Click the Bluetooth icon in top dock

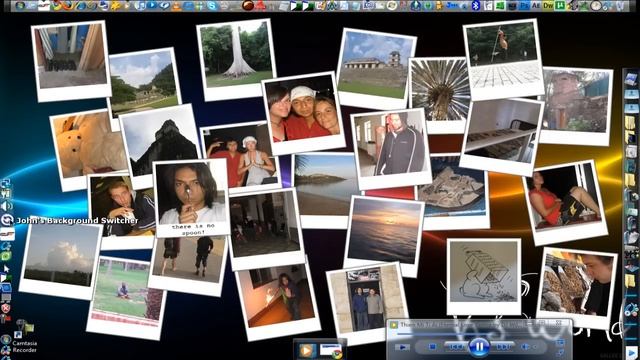coord(476,6)
